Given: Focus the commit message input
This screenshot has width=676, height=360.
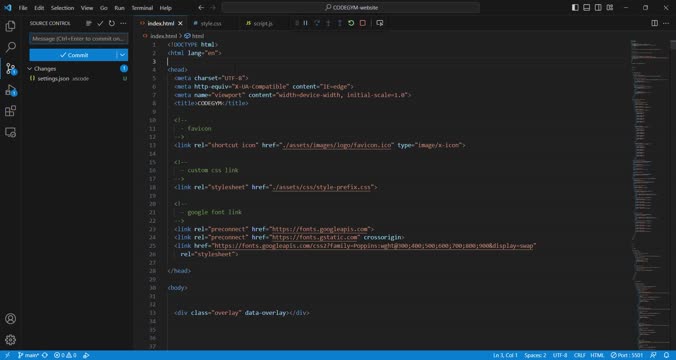Looking at the screenshot, I should [x=78, y=38].
